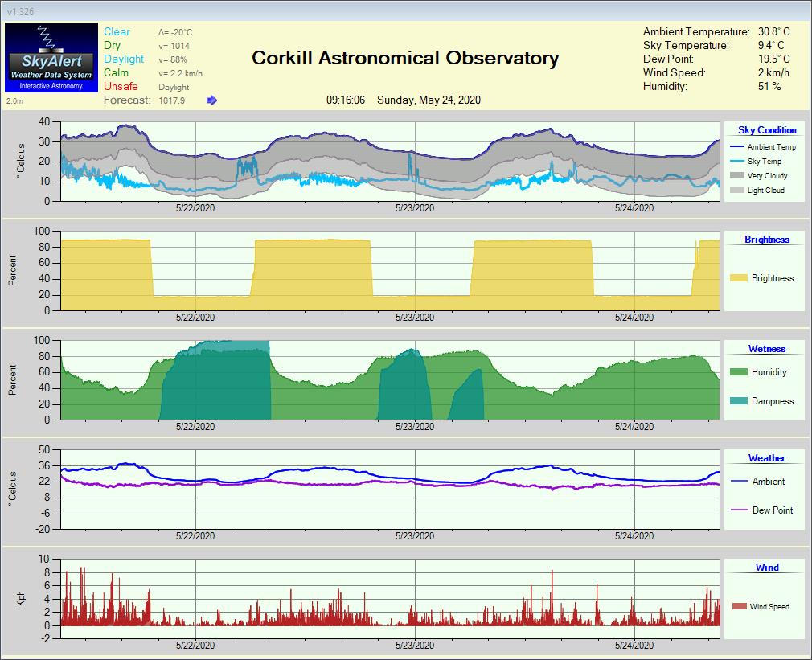The height and width of the screenshot is (660, 812).
Task: Click the Very Cloudy legend swatch
Action: [x=736, y=176]
